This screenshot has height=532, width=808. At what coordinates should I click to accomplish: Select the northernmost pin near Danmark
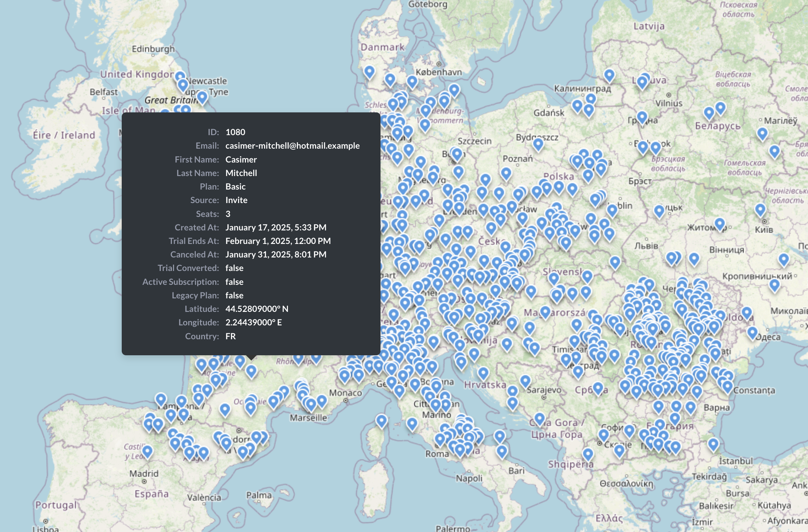[x=369, y=71]
